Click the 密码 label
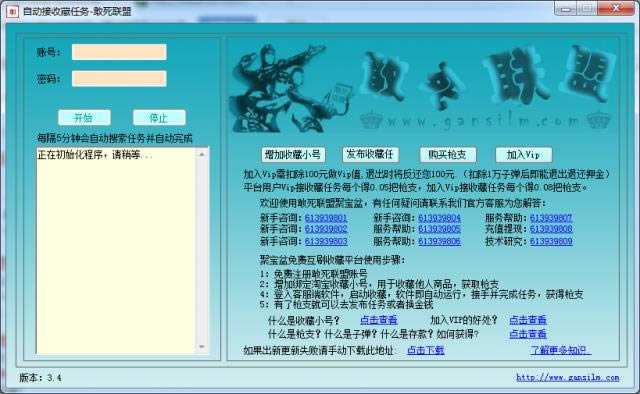This screenshot has width=640, height=394. click(48, 78)
